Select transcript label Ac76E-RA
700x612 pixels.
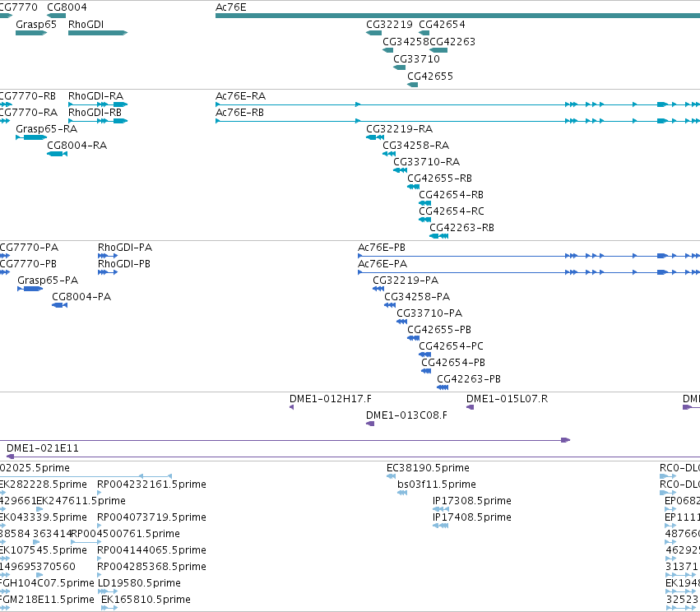tap(241, 96)
